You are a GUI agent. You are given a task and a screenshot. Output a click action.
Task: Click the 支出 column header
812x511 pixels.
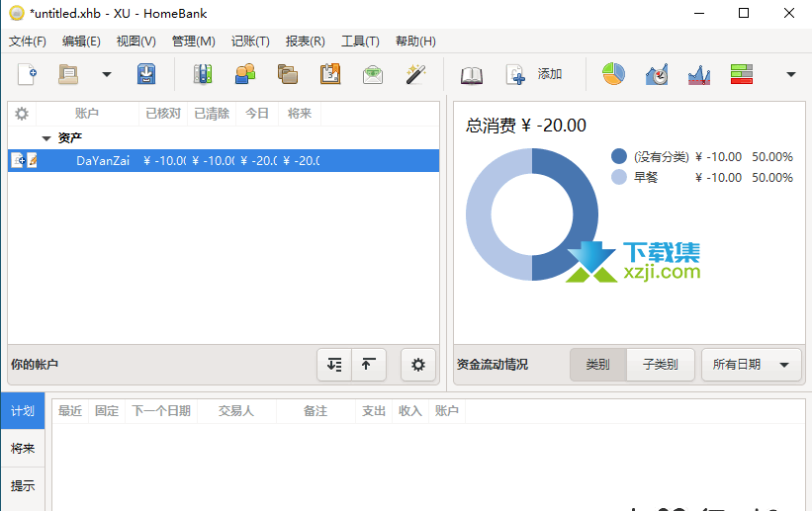point(374,411)
